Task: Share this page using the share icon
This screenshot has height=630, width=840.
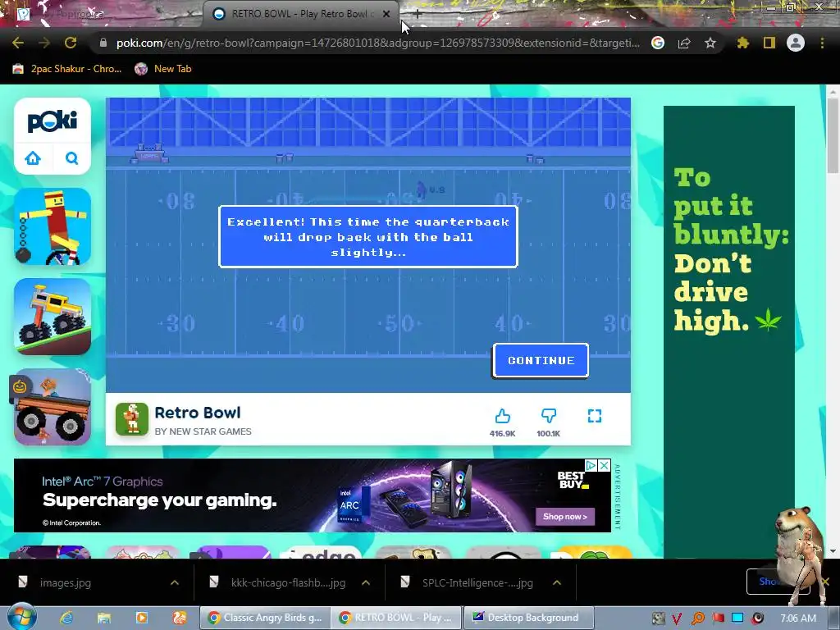Action: [684, 43]
